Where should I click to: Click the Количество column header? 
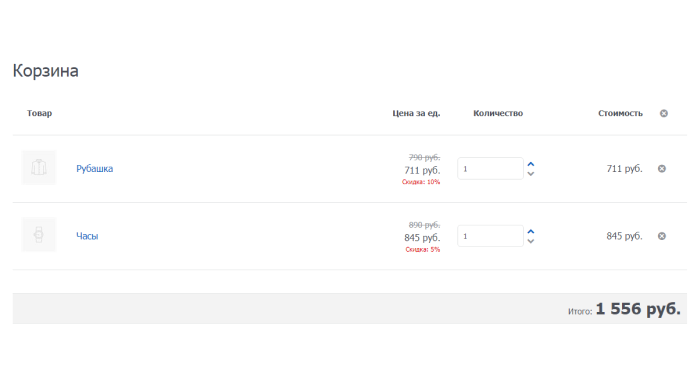[x=498, y=113]
